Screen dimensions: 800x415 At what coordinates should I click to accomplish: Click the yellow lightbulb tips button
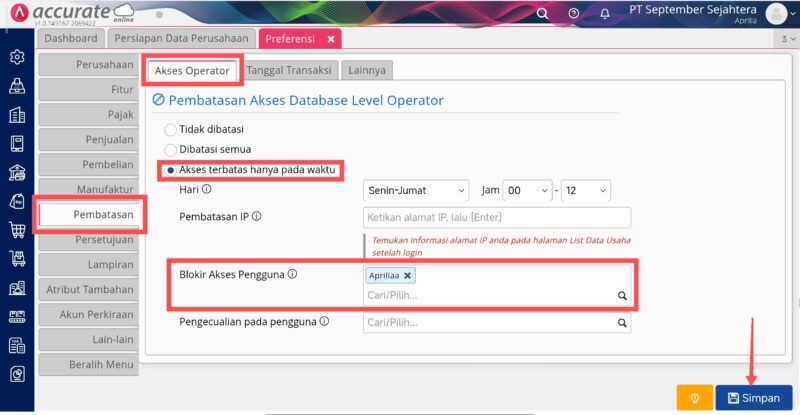(x=694, y=398)
